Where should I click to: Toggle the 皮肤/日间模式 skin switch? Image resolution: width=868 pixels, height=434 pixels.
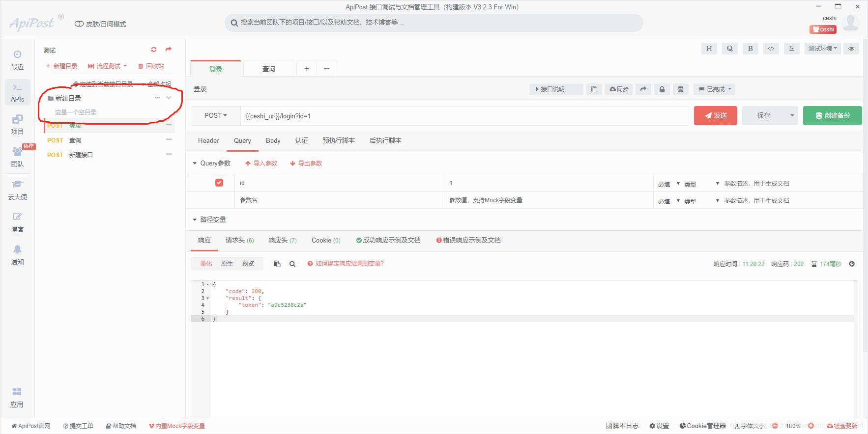(x=79, y=24)
